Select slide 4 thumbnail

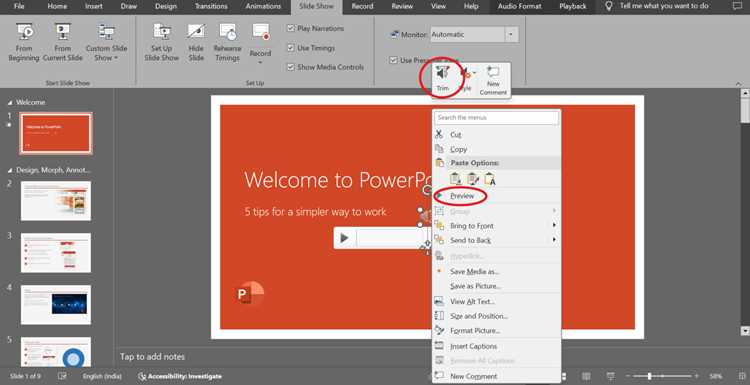coord(55,305)
